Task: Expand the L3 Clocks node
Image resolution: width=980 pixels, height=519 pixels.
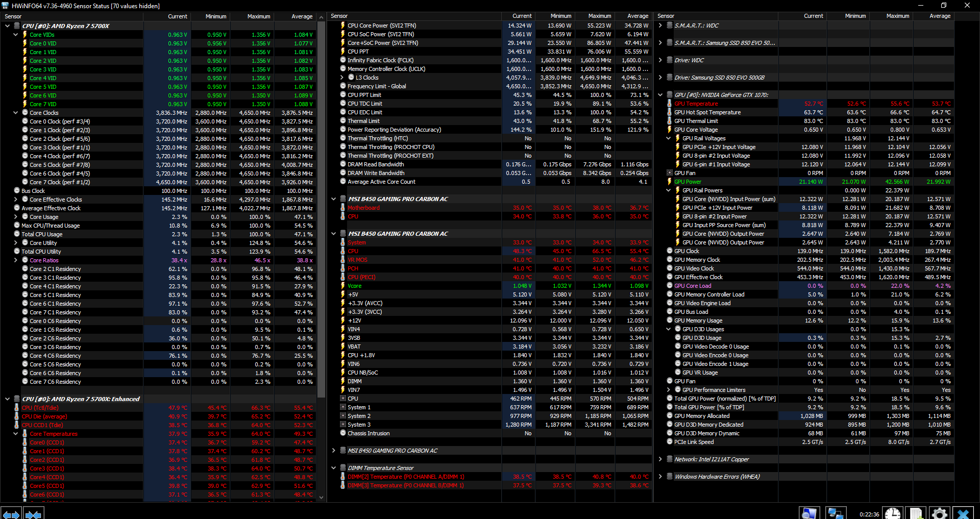Action: click(342, 78)
